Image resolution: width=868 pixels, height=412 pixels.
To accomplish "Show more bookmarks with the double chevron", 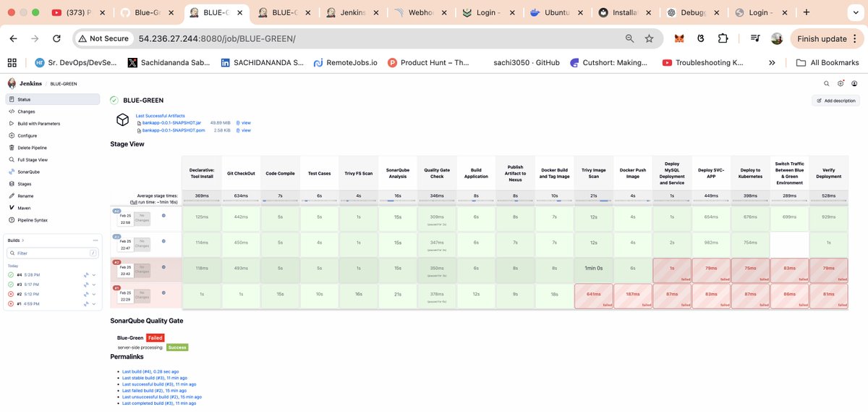I will pyautogui.click(x=772, y=63).
